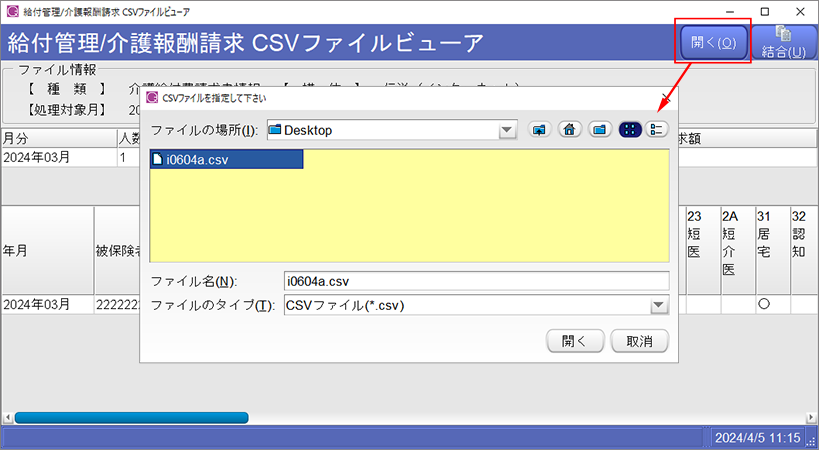The height and width of the screenshot is (450, 819).
Task: Click the application icon in title bar
Action: (13, 11)
